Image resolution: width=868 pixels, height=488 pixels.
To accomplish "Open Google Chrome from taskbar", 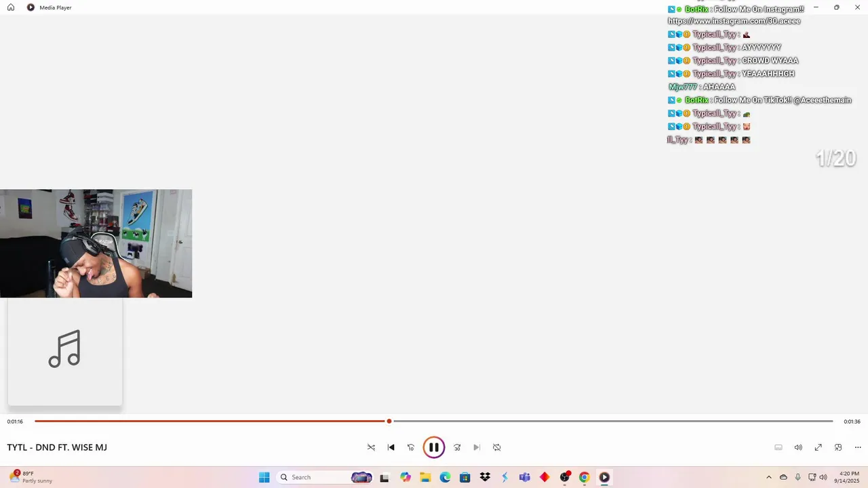I will point(584,477).
